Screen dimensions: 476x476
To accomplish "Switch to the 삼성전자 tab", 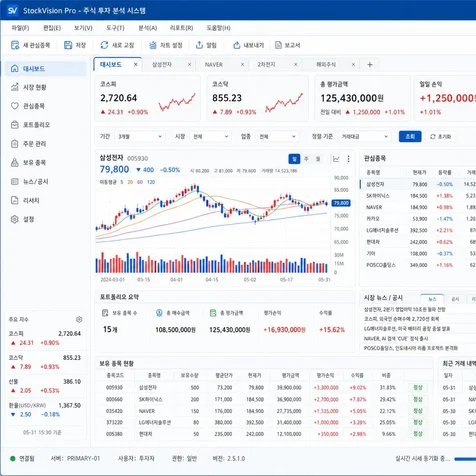I will click(162, 64).
